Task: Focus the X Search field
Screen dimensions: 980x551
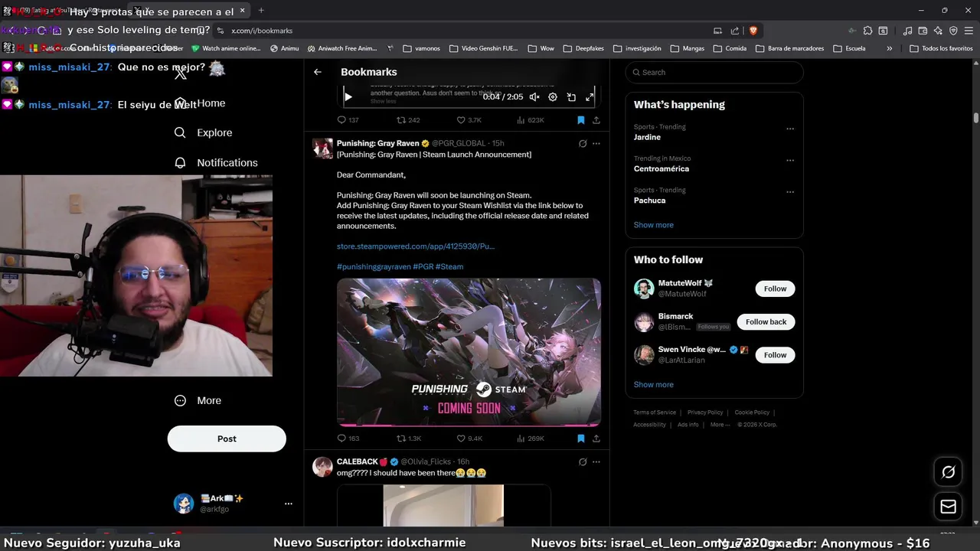Action: 714,72
